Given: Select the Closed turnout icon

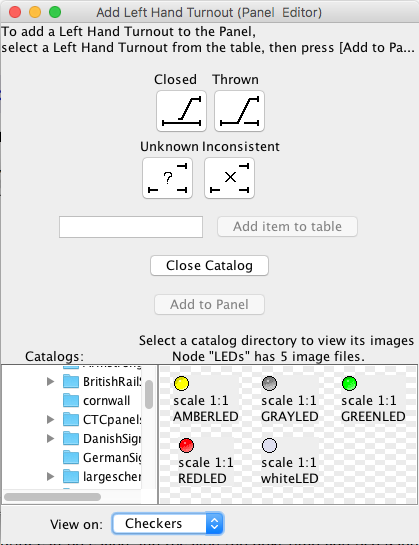Looking at the screenshot, I should pyautogui.click(x=181, y=111).
